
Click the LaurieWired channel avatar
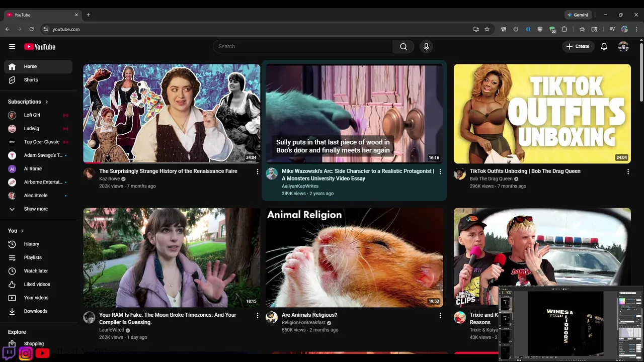pos(89,318)
